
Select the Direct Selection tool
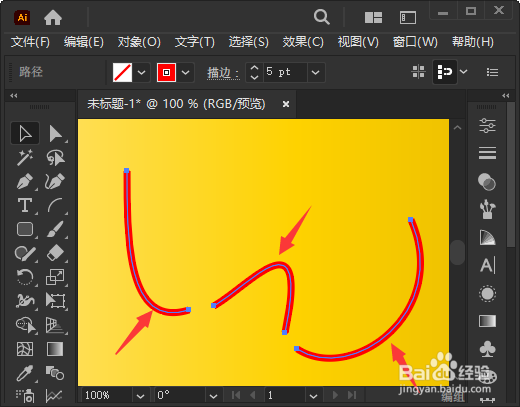pos(55,134)
